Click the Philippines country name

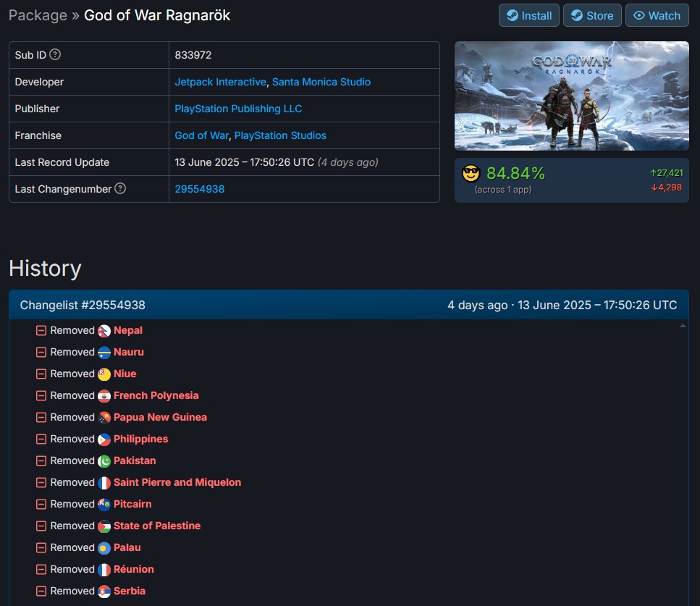[141, 439]
